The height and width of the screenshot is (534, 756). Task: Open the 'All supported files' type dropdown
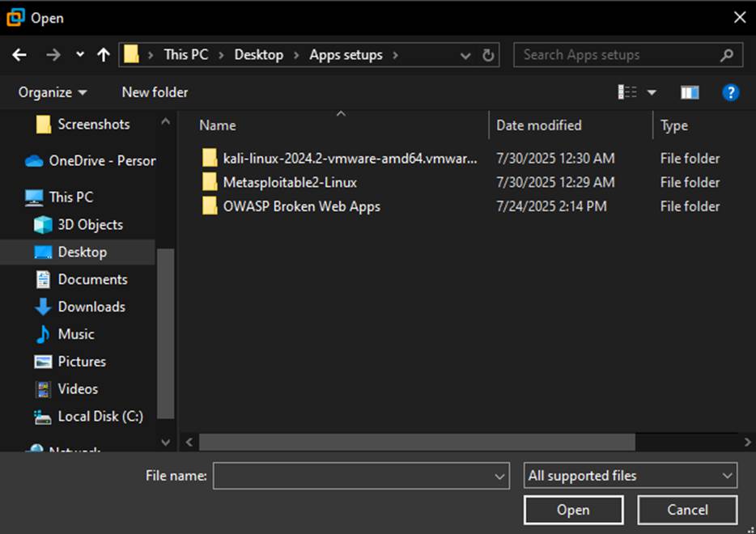pyautogui.click(x=631, y=476)
